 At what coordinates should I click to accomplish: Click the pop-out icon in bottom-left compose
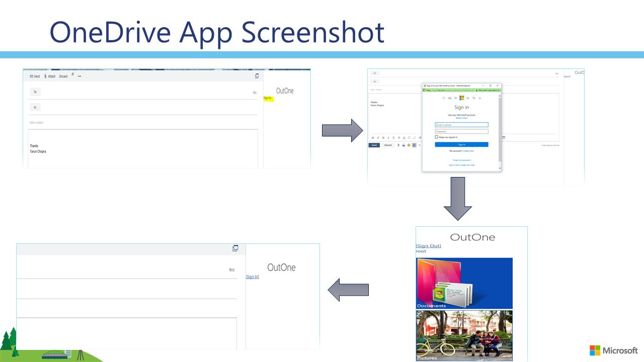235,248
